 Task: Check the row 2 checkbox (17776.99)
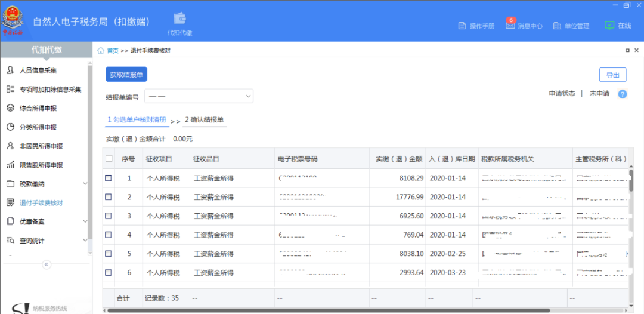[108, 197]
